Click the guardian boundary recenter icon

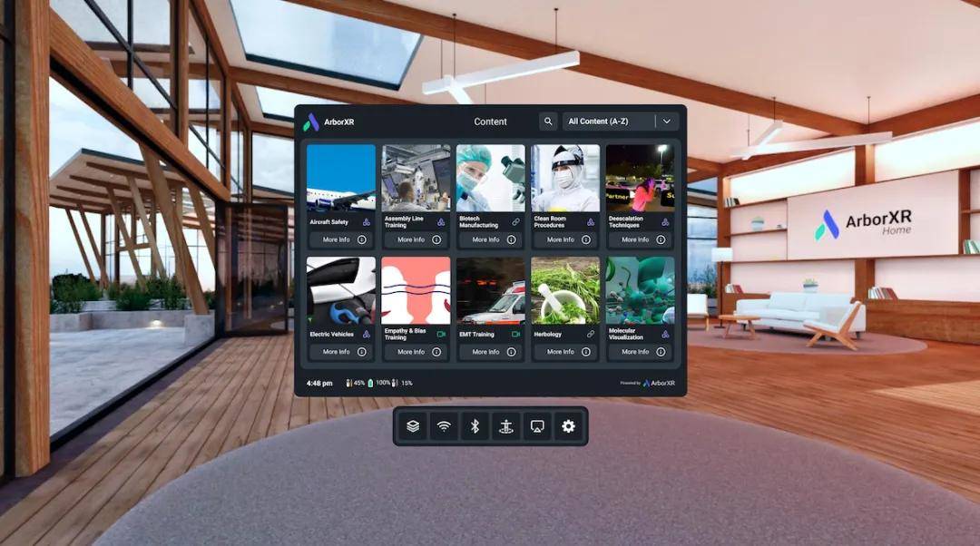tap(505, 426)
